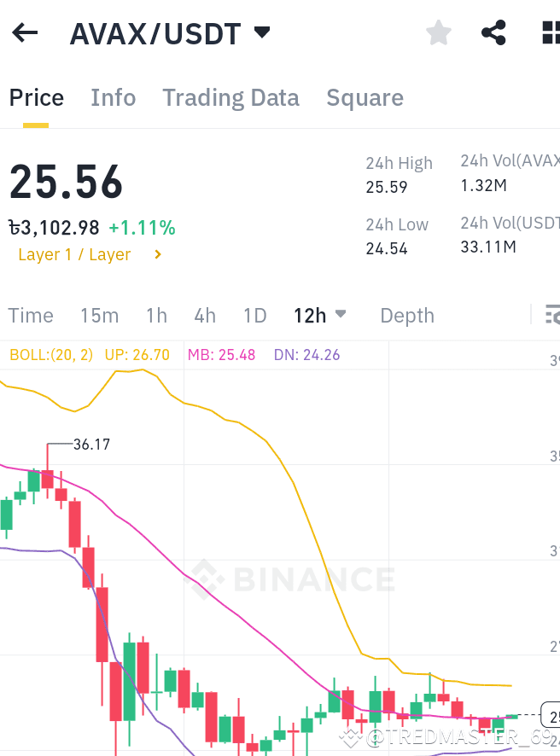This screenshot has height=756, width=560.
Task: Enable the BOLL UP: 26.70 band
Action: click(x=137, y=354)
